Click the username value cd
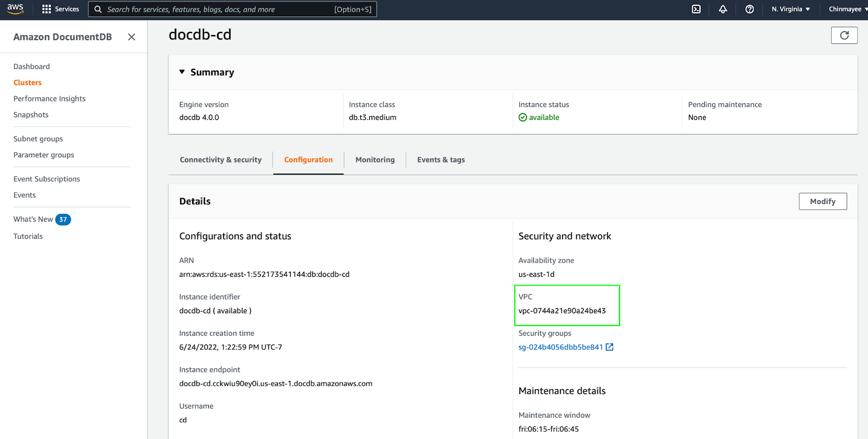 (183, 420)
